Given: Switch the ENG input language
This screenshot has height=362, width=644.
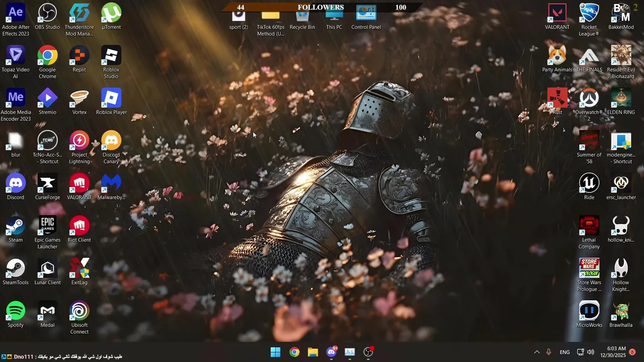Looking at the screenshot, I should tap(565, 352).
